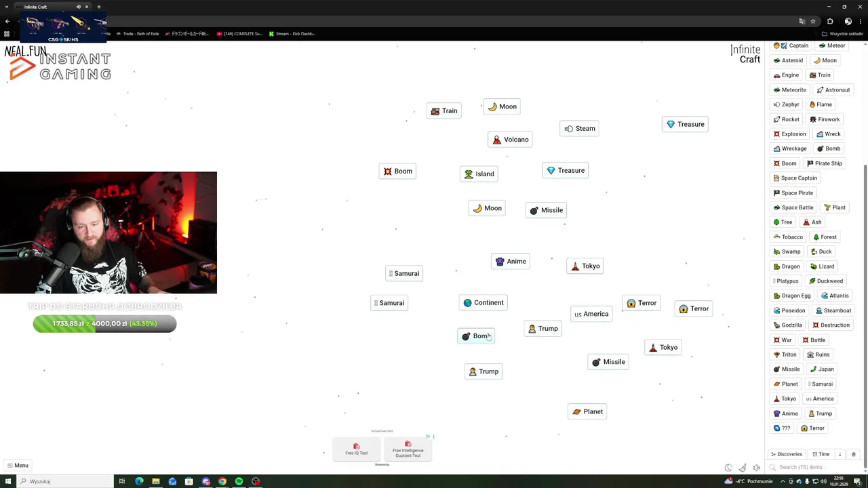This screenshot has height=488, width=868.
Task: Toggle the Discoveries filter
Action: pos(787,454)
